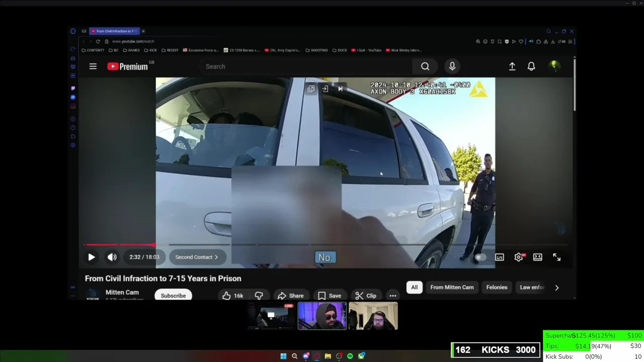
Task: Dislike the video
Action: tap(259, 296)
